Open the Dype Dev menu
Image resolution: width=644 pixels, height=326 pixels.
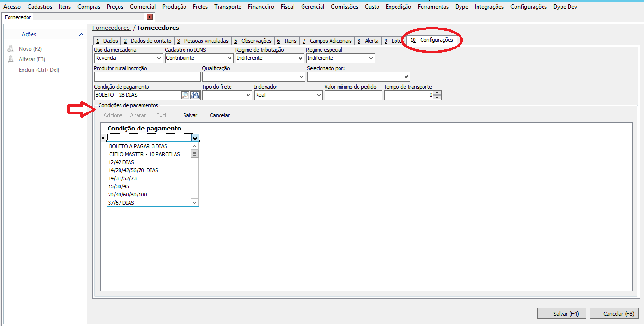coord(565,7)
